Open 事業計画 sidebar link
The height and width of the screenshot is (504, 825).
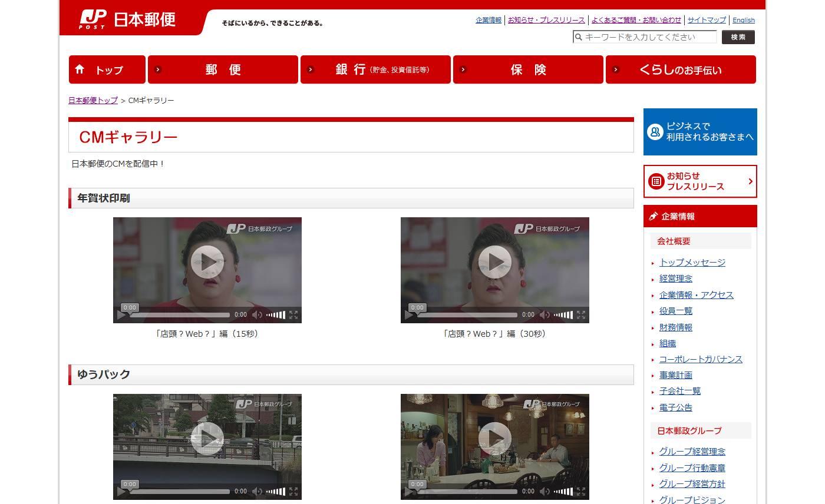(x=676, y=375)
